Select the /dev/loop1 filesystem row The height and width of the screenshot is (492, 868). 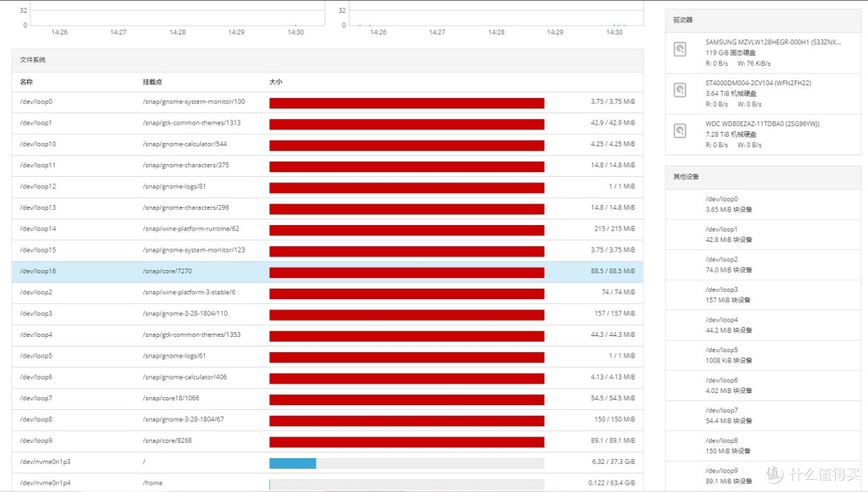click(327, 124)
